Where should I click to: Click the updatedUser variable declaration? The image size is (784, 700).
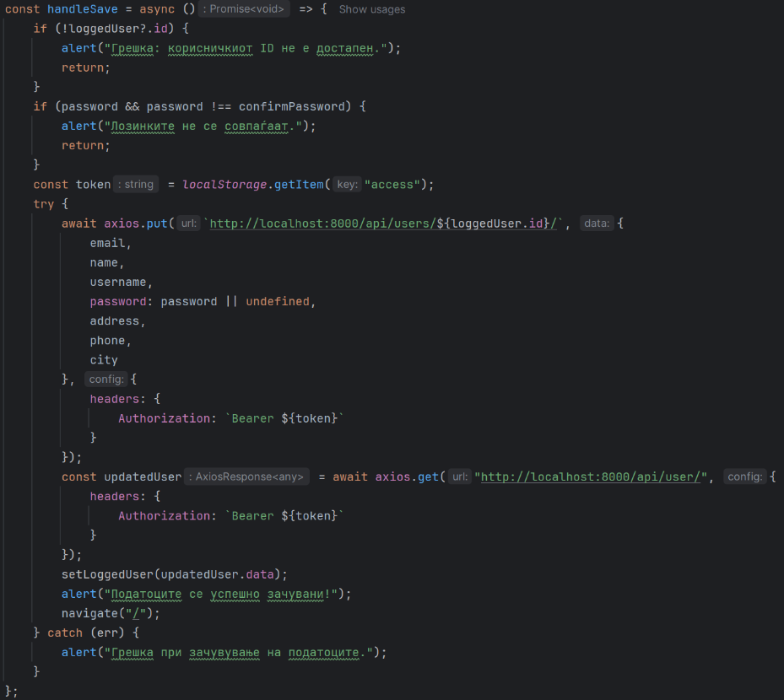pyautogui.click(x=143, y=477)
